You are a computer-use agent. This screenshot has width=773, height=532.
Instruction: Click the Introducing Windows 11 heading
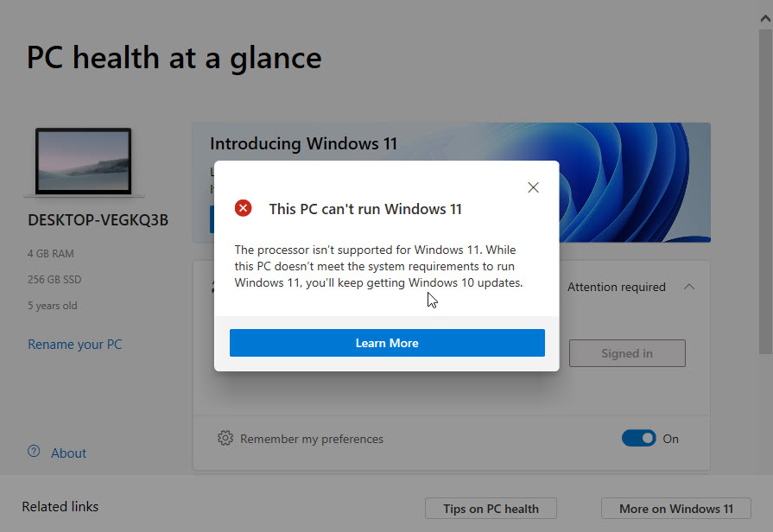click(303, 143)
